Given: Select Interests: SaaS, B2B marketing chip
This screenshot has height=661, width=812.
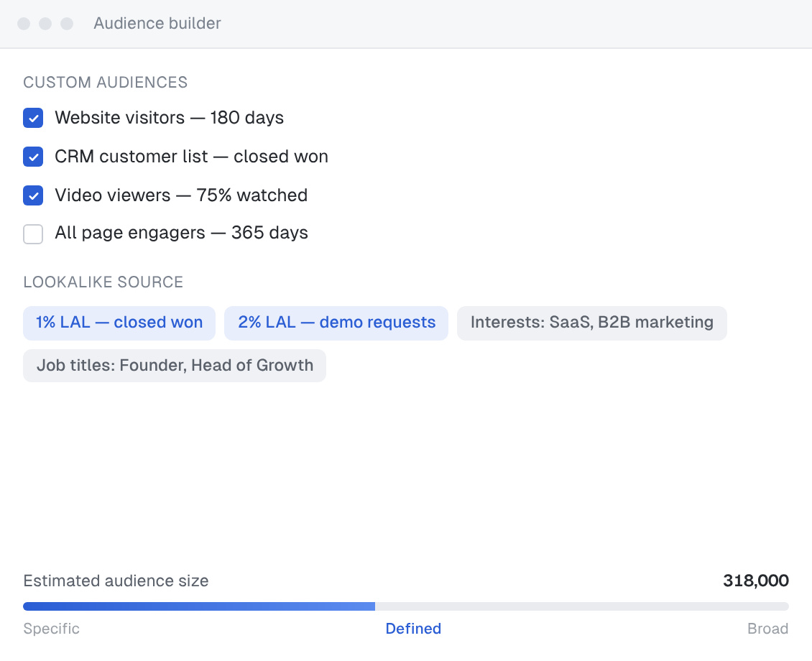Looking at the screenshot, I should click(592, 323).
